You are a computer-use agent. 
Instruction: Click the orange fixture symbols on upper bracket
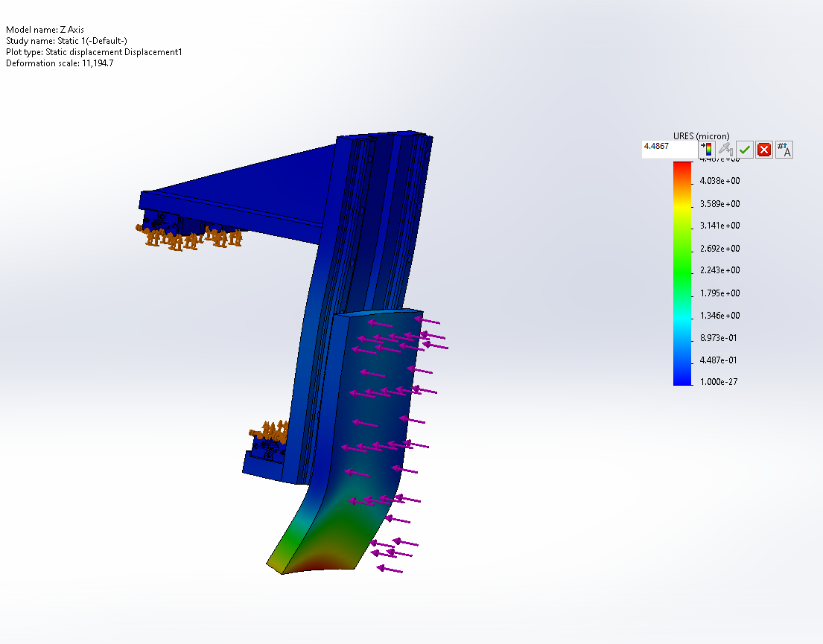[x=189, y=237]
